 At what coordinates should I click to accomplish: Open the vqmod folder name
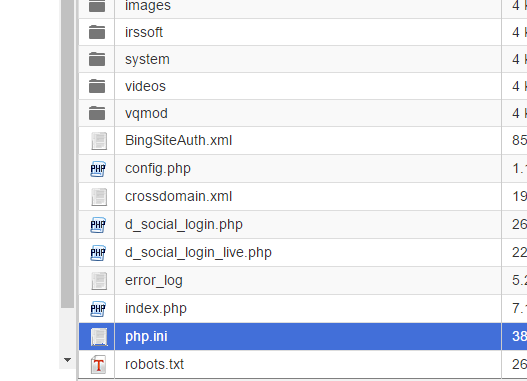point(146,114)
